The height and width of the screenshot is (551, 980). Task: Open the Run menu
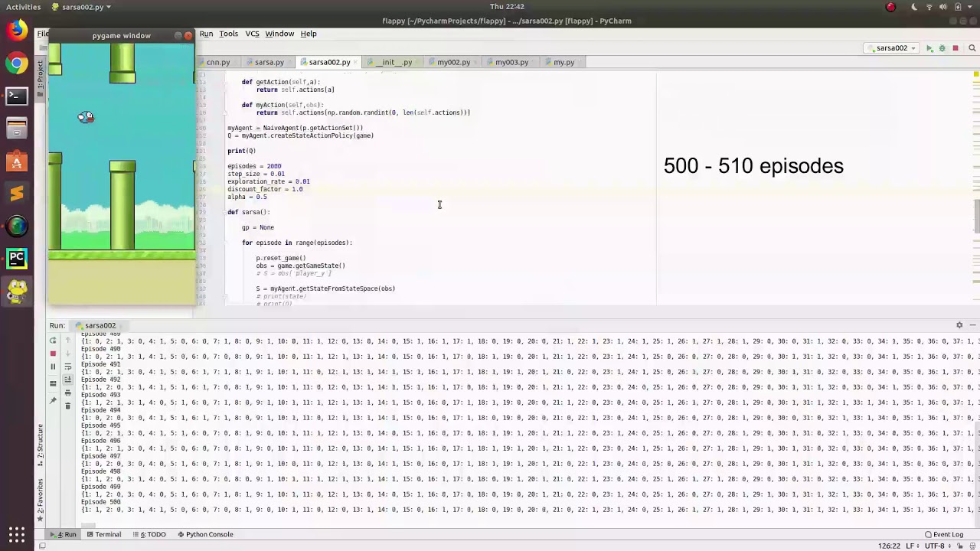click(206, 34)
